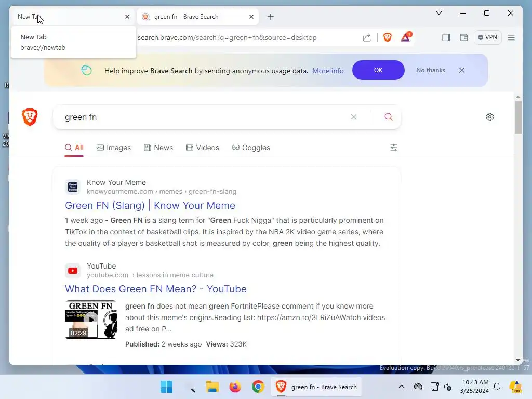Open search filters slider icon
This screenshot has width=532, height=399.
(x=394, y=148)
